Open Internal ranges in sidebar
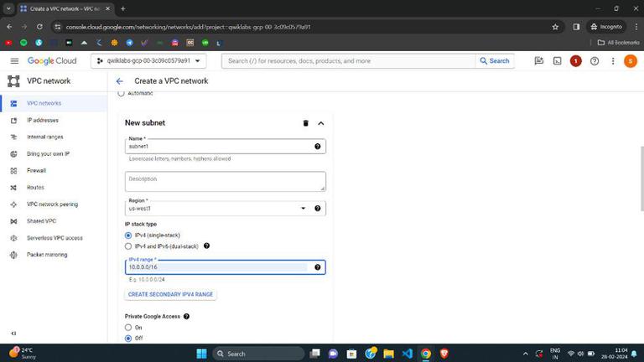Screen dimensions: 644x362 pyautogui.click(x=54, y=137)
